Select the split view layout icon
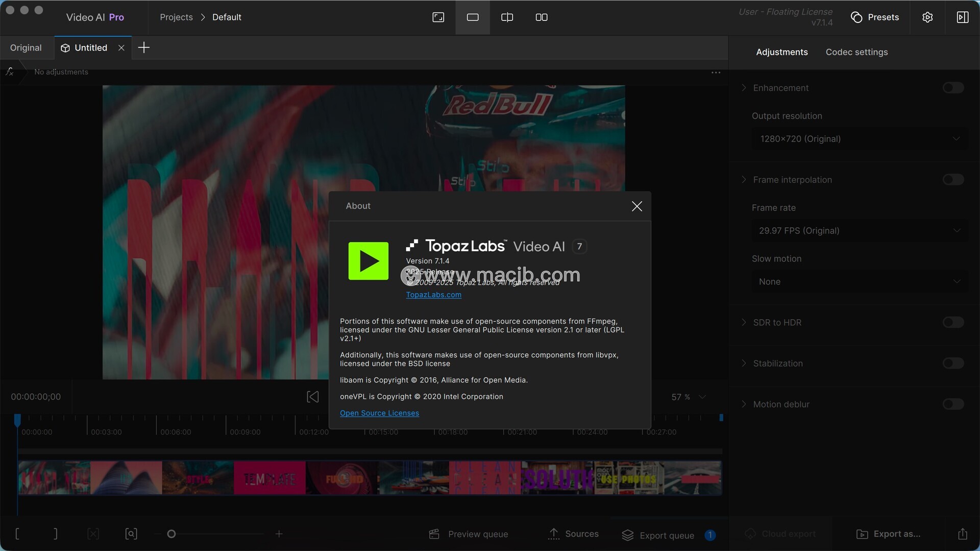The width and height of the screenshot is (980, 551). click(x=507, y=17)
